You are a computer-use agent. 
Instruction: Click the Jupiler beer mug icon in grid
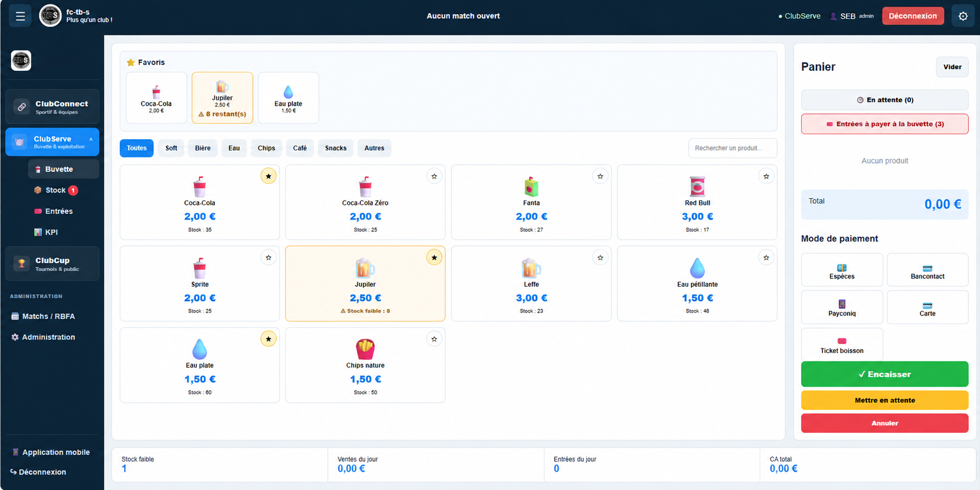pos(365,268)
